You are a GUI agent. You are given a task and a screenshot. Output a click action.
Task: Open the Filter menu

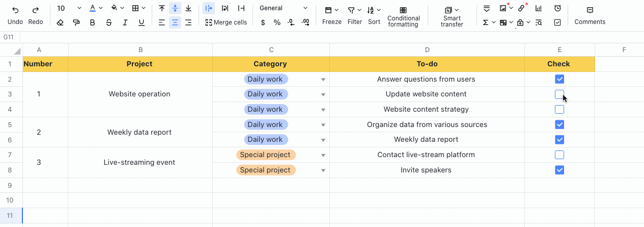coord(355,15)
